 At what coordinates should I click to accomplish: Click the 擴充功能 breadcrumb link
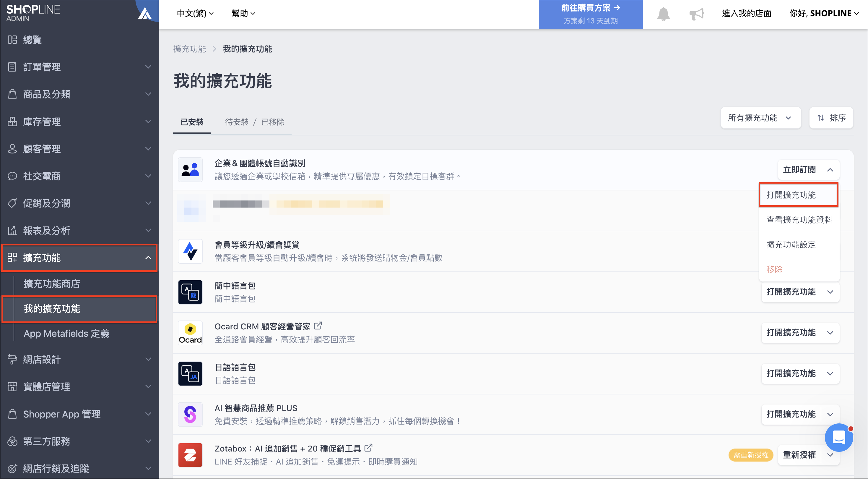189,49
